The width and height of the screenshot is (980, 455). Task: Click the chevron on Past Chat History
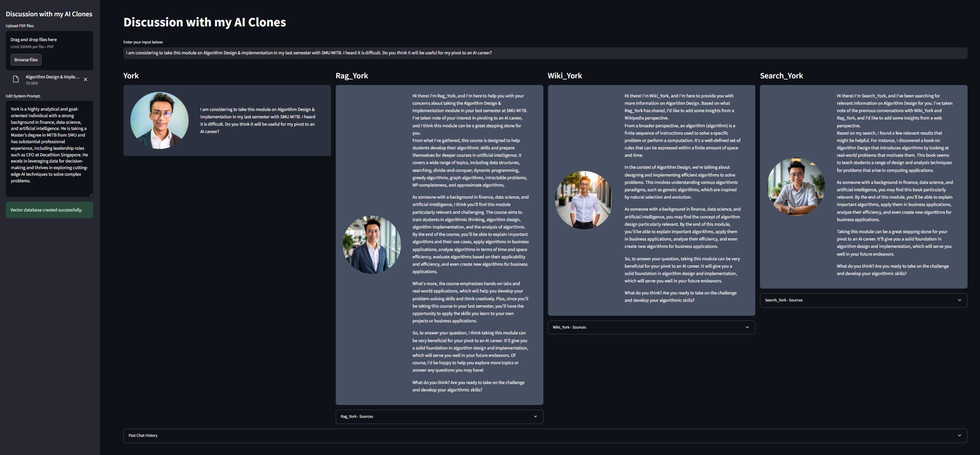(959, 436)
